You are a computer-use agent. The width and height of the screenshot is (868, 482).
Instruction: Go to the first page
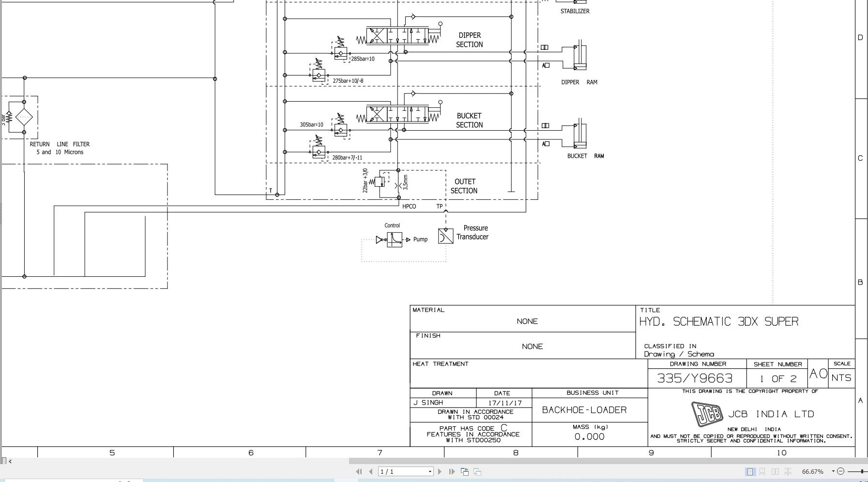(359, 471)
